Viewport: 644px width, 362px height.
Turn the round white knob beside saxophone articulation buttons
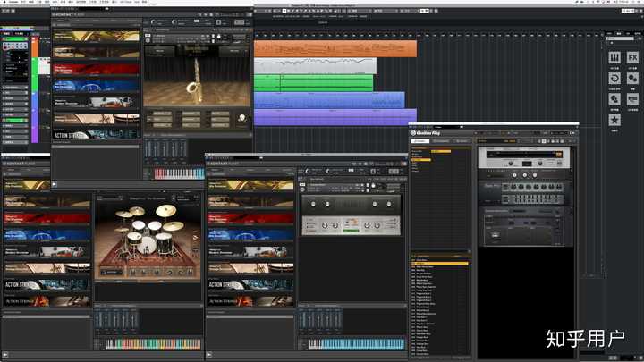241,118
